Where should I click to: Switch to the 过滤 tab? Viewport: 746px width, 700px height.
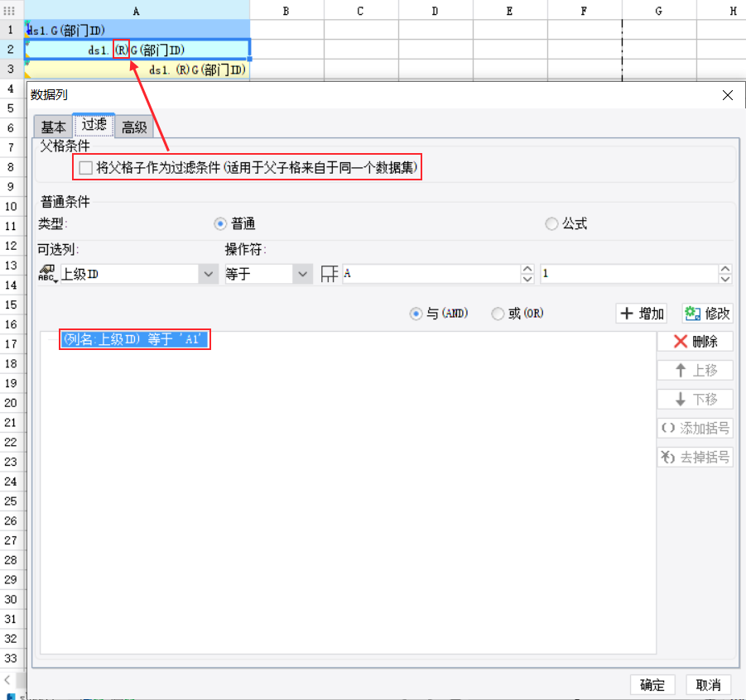[x=94, y=125]
